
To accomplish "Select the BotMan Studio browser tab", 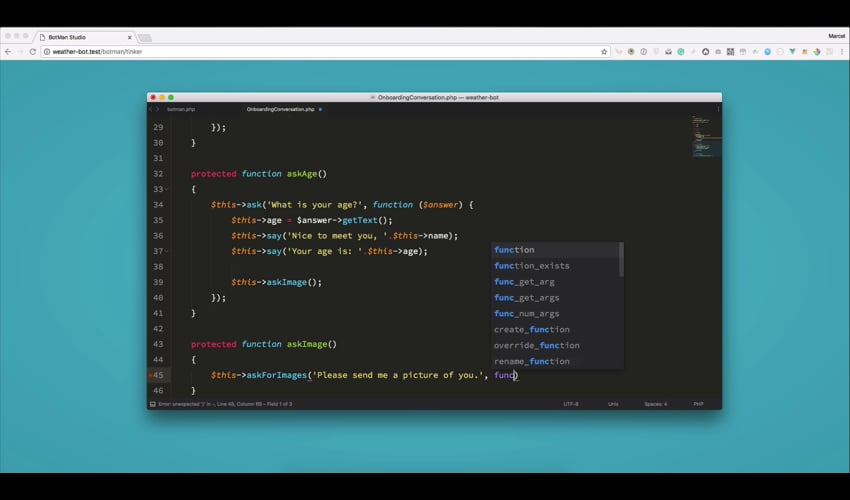I will pyautogui.click(x=85, y=37).
